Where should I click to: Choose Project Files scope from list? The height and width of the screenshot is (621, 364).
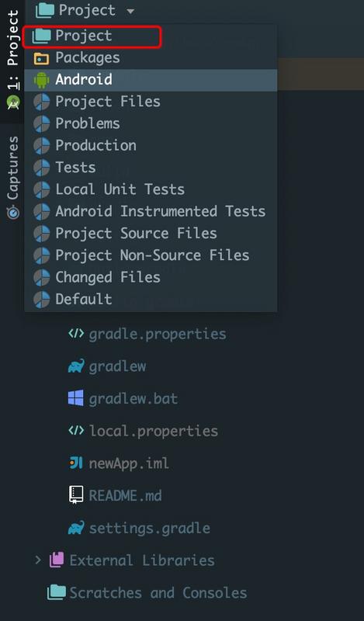(151, 102)
